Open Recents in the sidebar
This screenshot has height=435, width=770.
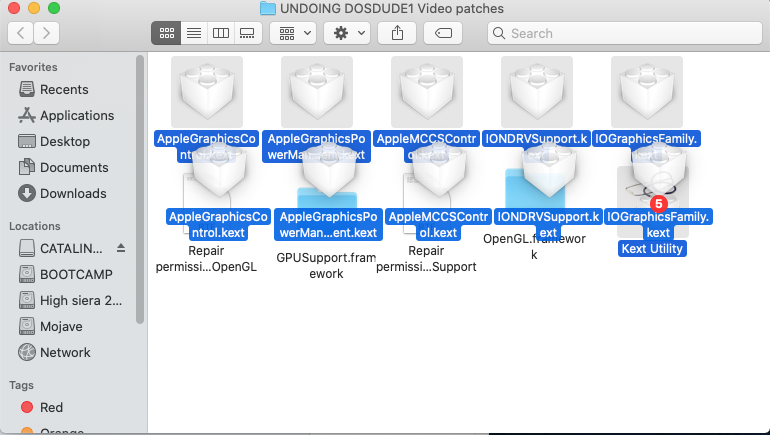coord(64,89)
